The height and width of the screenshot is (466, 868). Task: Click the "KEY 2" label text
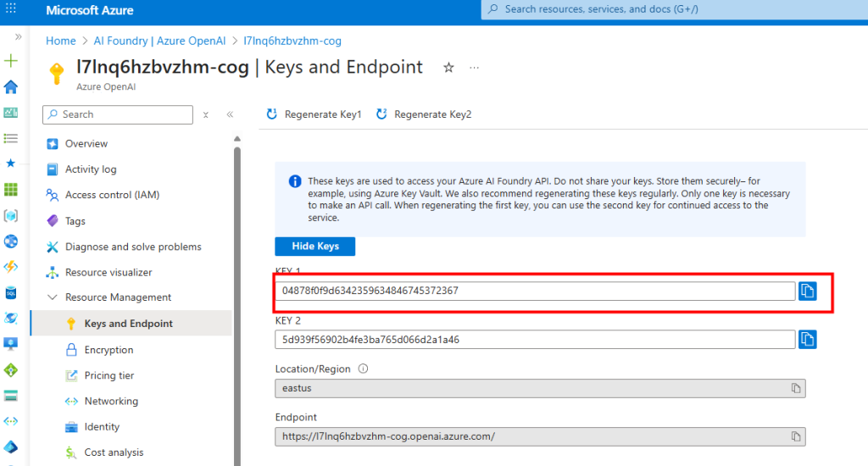coord(288,320)
